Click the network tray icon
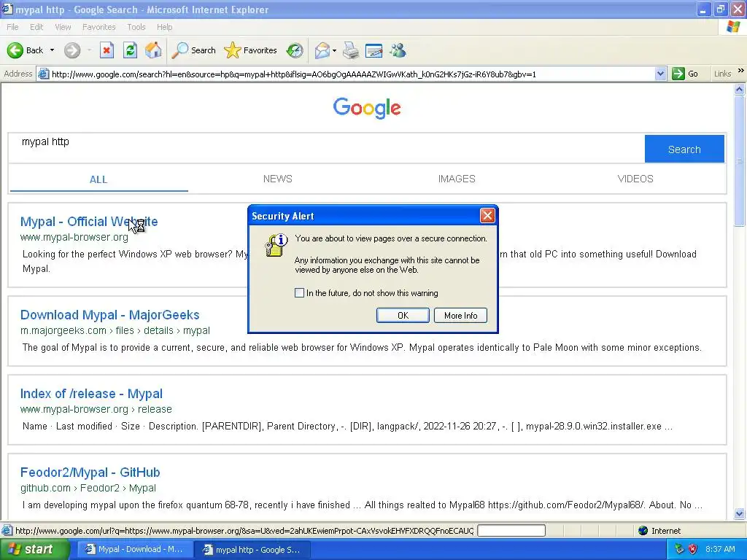Screen dimensions: 747x560 coord(679,549)
